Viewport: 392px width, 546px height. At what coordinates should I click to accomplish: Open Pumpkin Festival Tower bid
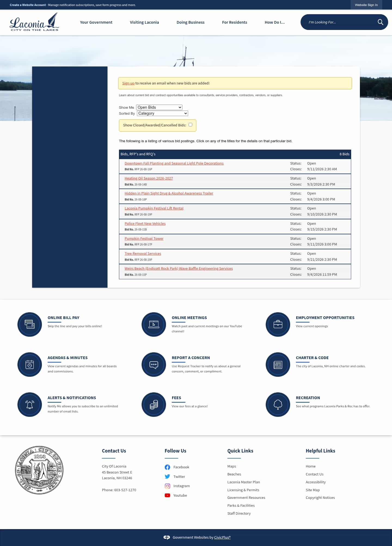[144, 239]
